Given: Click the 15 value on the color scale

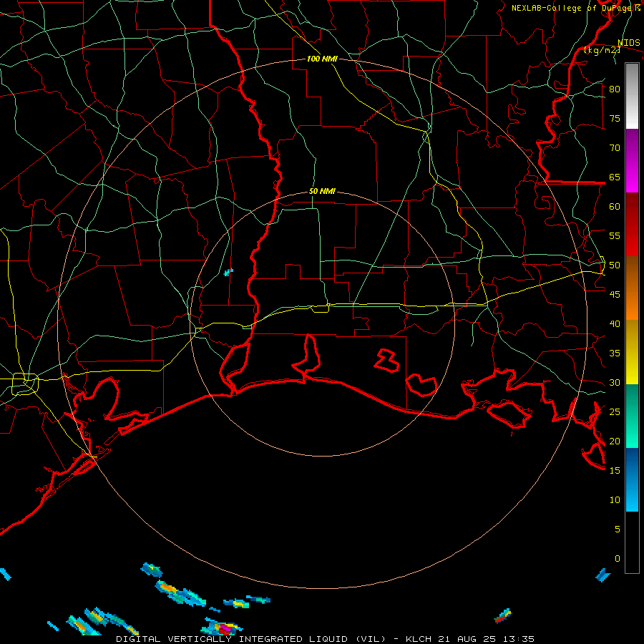Looking at the screenshot, I should click(615, 471).
